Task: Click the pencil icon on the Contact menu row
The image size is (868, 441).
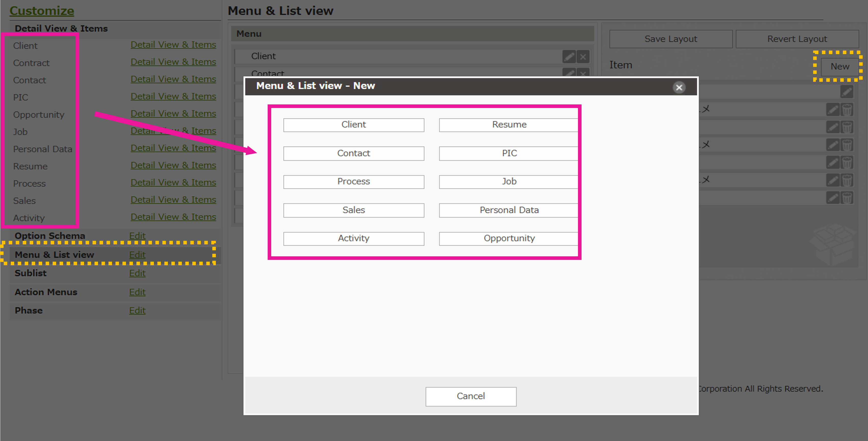Action: [x=569, y=72]
